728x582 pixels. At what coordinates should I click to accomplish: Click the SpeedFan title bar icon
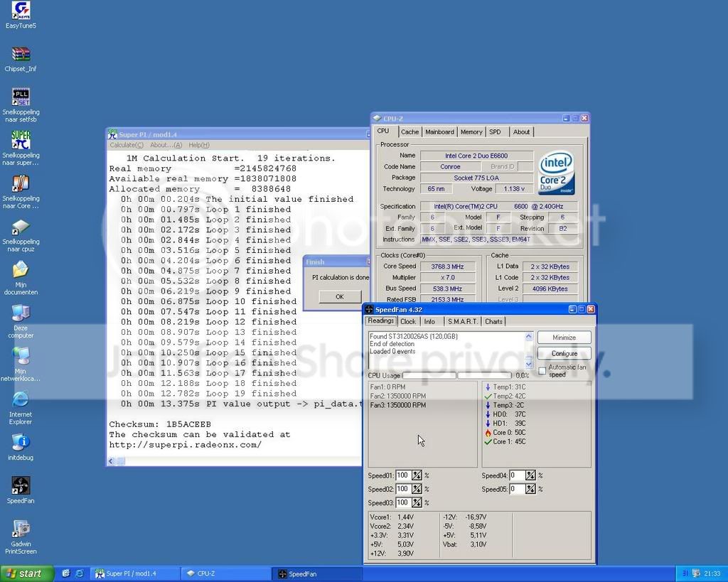point(369,310)
